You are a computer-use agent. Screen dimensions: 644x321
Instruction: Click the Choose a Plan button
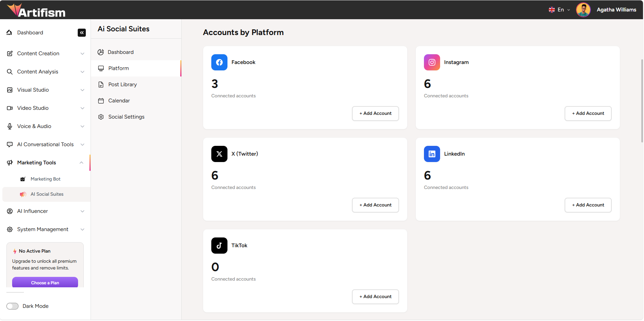click(45, 283)
